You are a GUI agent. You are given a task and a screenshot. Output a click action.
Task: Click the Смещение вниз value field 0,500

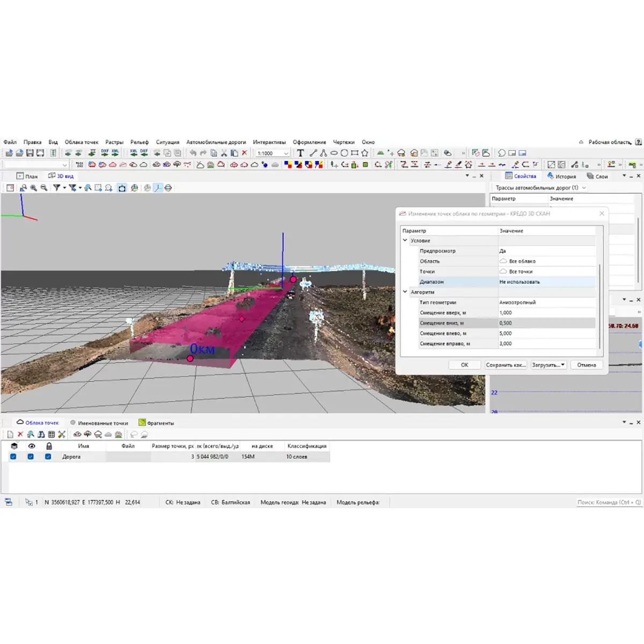click(x=546, y=323)
